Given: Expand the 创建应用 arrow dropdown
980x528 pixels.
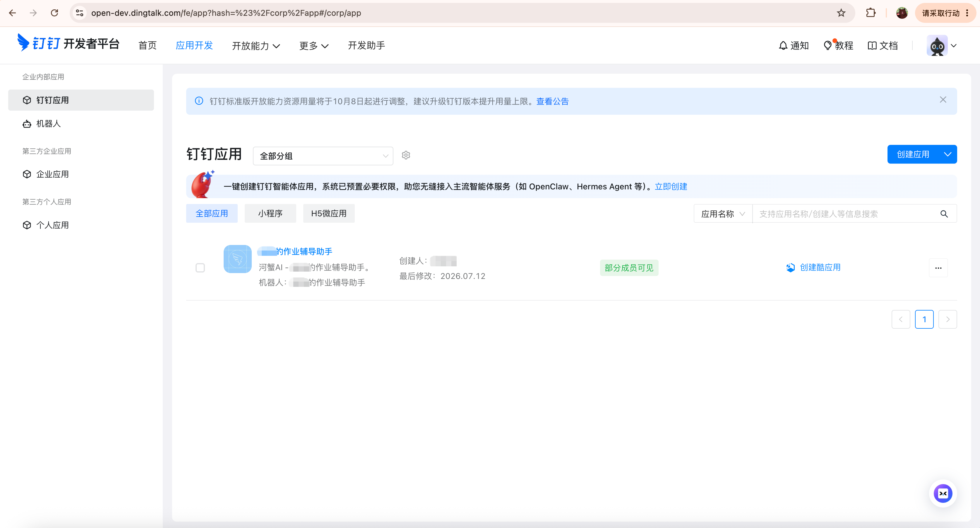Looking at the screenshot, I should click(948, 154).
